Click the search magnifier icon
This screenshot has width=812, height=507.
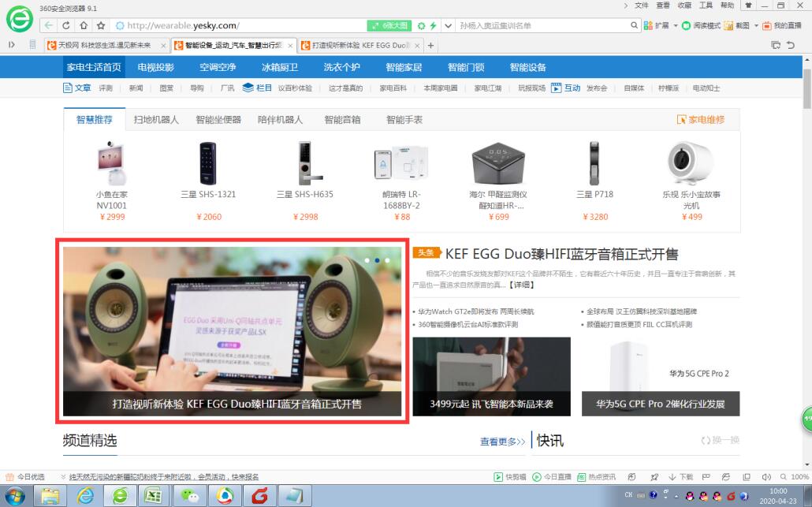click(634, 25)
